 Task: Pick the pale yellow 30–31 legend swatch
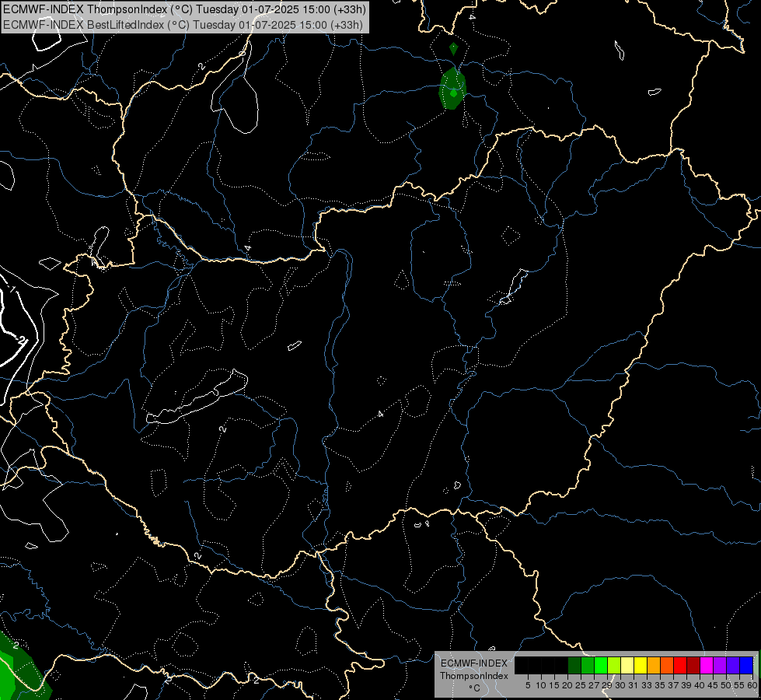[627, 665]
